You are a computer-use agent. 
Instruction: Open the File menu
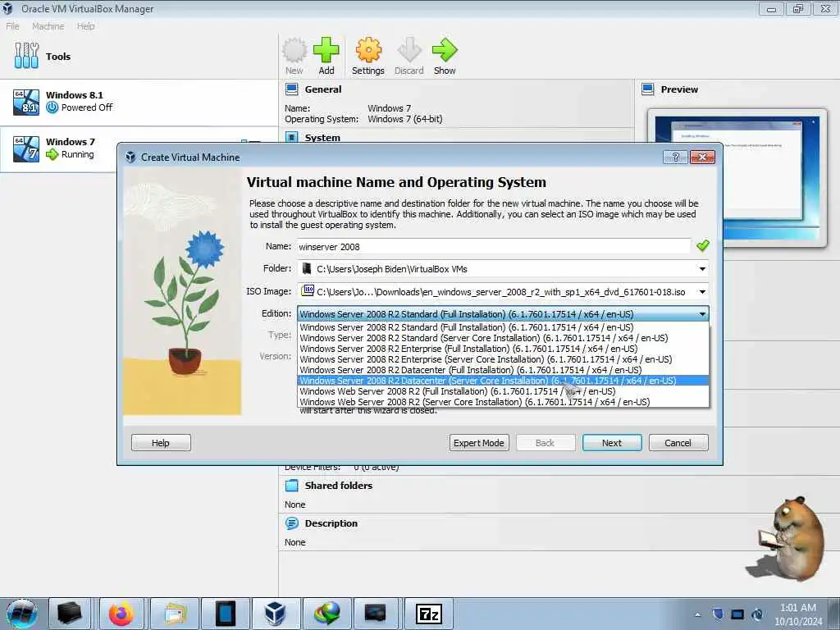pos(12,26)
